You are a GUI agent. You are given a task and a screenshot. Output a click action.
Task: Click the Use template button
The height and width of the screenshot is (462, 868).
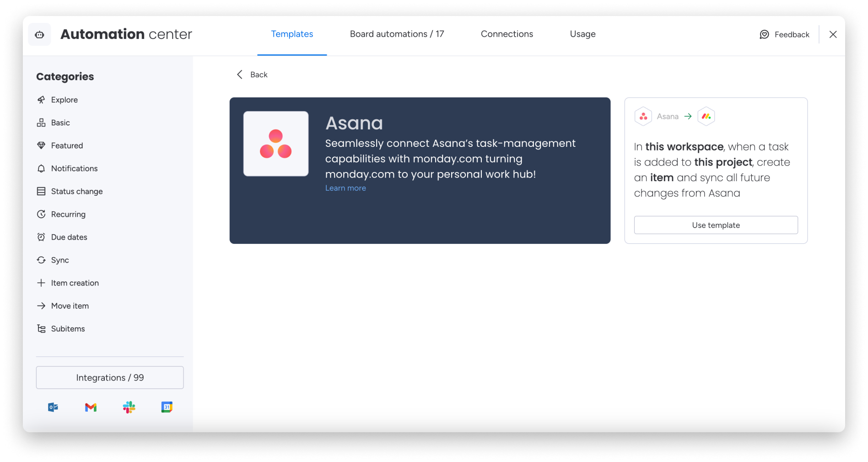pos(716,225)
